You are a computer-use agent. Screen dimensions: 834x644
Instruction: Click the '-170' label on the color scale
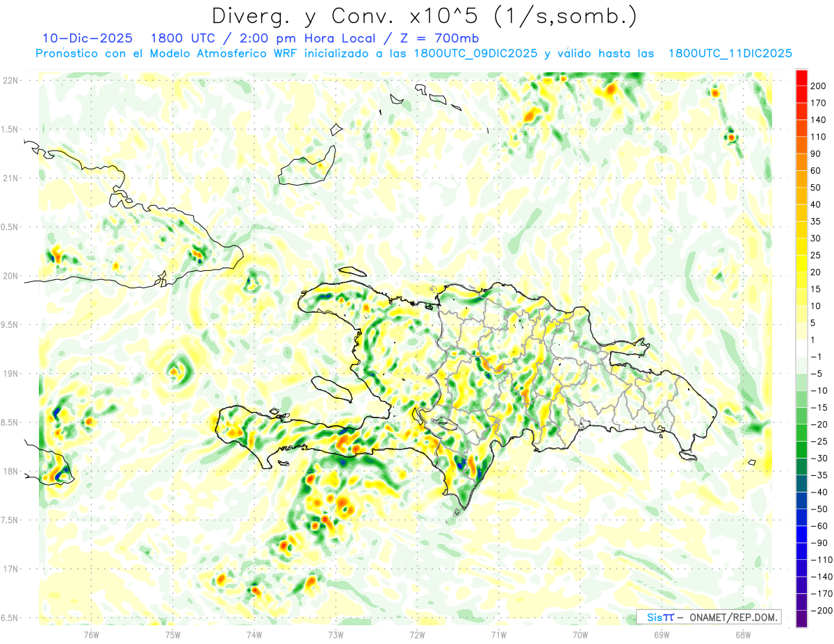click(823, 594)
